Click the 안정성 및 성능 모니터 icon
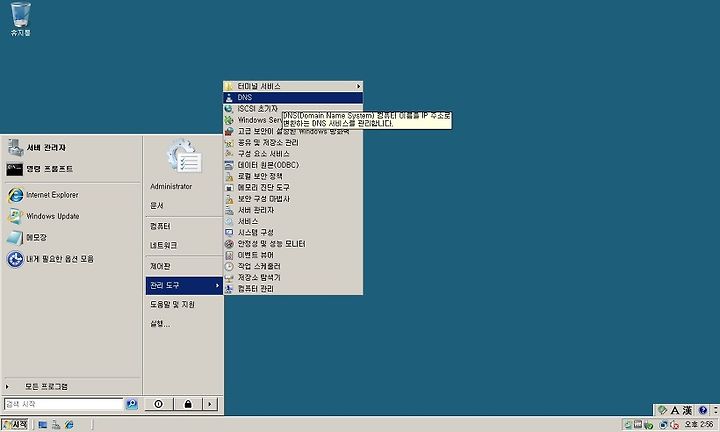Image resolution: width=720 pixels, height=432 pixels. (x=229, y=244)
